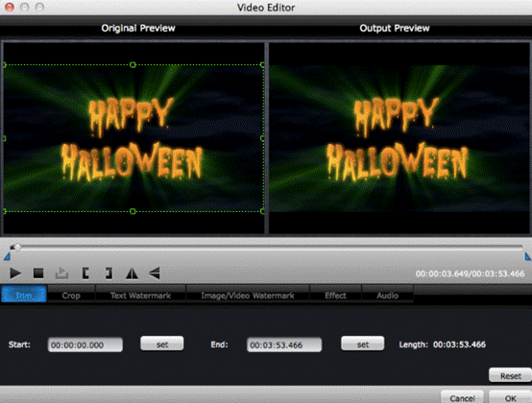Open the Text Watermark tab
The width and height of the screenshot is (532, 403).
140,296
